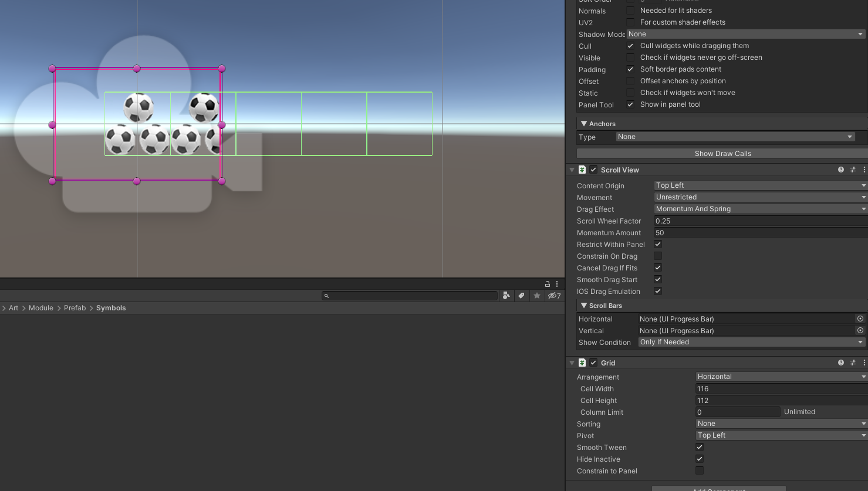Click Momentum Amount field
868x491 pixels.
coord(761,233)
